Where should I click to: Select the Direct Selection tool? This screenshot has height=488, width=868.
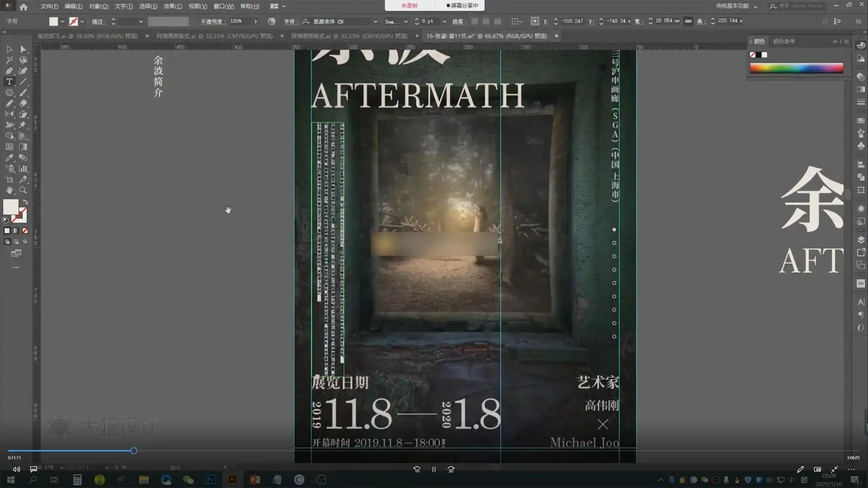point(23,49)
